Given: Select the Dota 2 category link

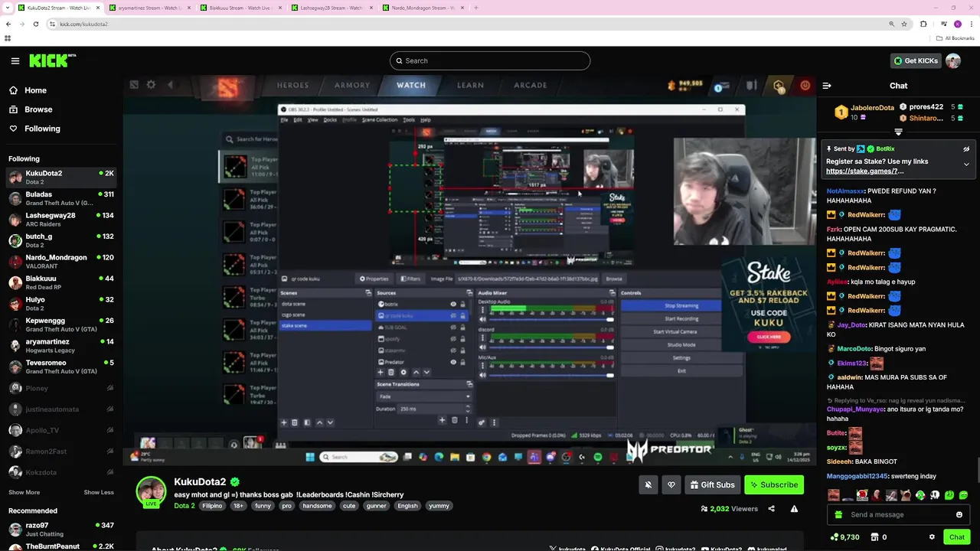Looking at the screenshot, I should click(x=185, y=506).
